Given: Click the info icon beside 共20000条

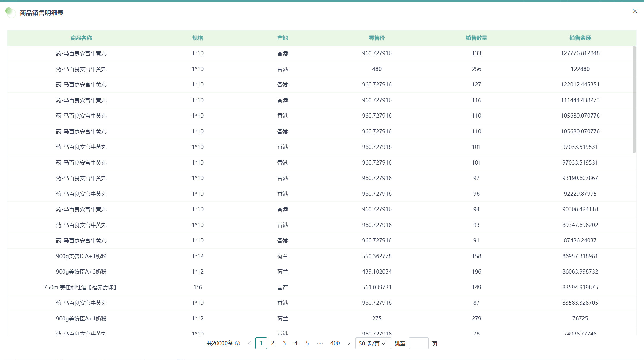Looking at the screenshot, I should click(237, 343).
